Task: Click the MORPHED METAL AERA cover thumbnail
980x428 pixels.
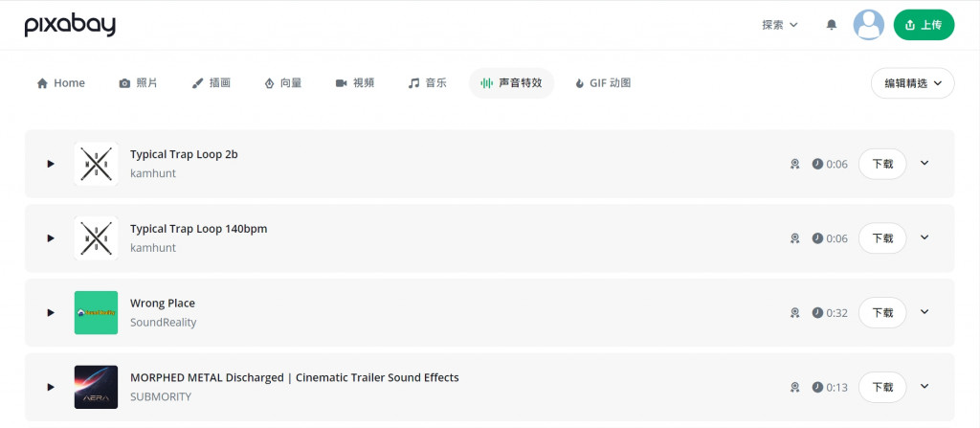Action: pos(96,388)
